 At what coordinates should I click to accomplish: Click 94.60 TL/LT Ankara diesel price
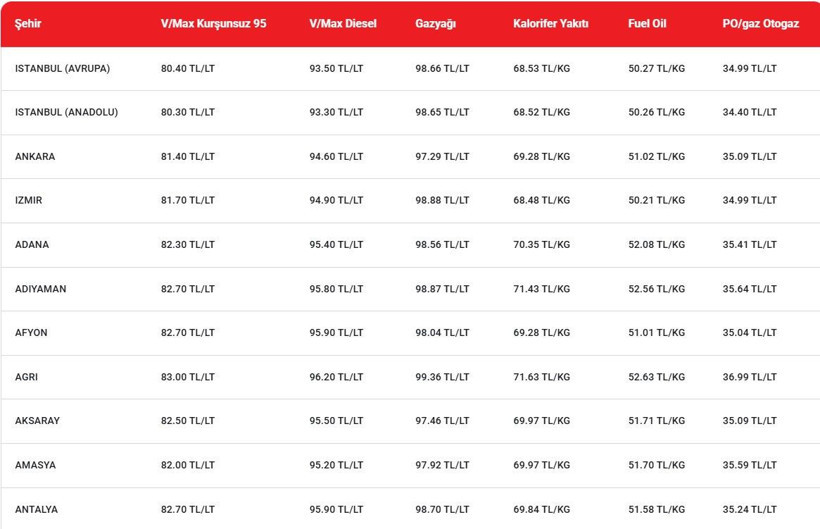pyautogui.click(x=336, y=156)
